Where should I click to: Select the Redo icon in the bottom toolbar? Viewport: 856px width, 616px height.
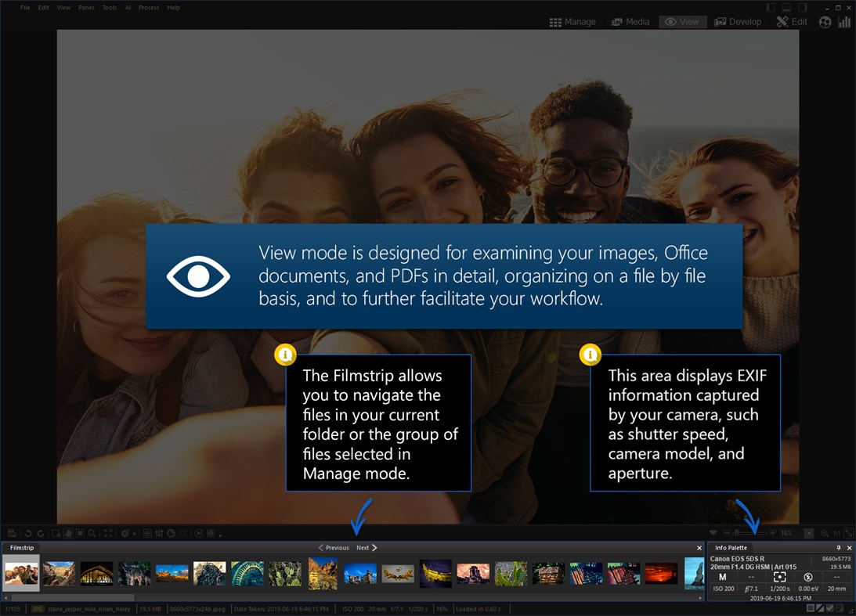(x=40, y=532)
